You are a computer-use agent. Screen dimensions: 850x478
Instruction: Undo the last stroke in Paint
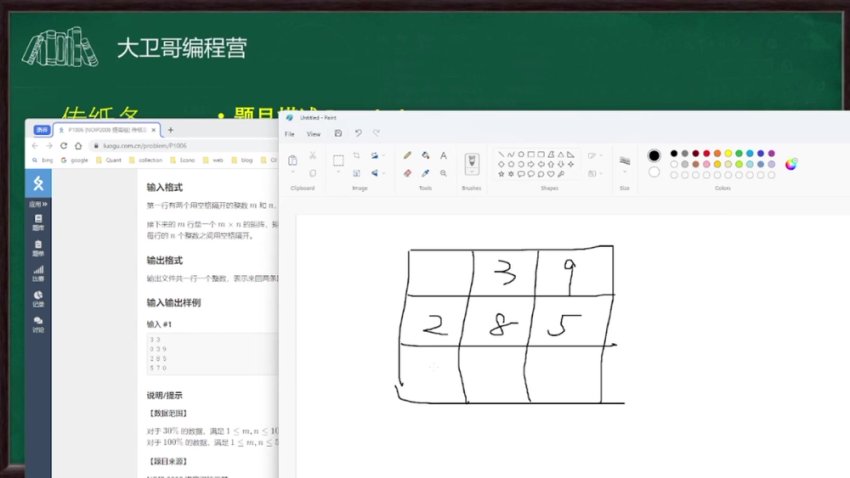[x=358, y=133]
